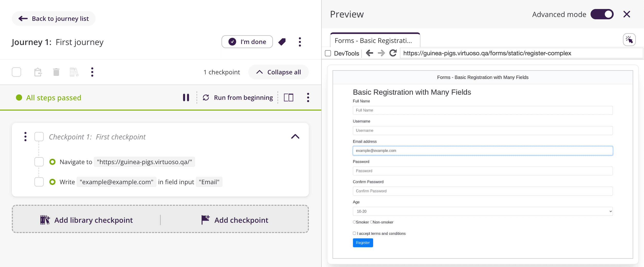This screenshot has height=267, width=644.
Task: Enable the DevTools checkbox
Action: pos(328,53)
